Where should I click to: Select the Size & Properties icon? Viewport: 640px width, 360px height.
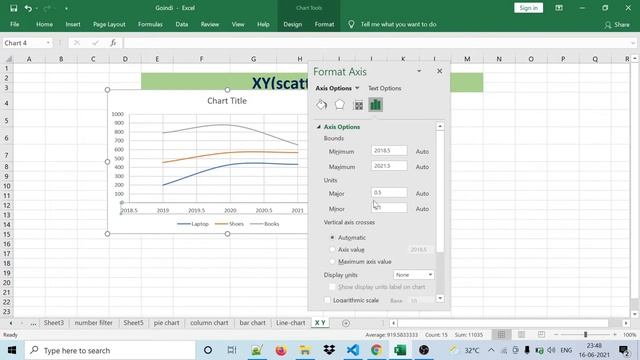(358, 105)
